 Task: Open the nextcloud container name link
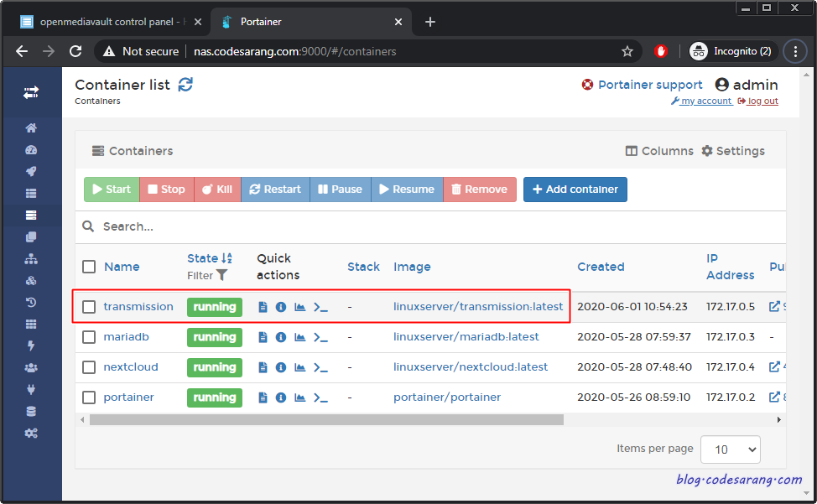(131, 367)
